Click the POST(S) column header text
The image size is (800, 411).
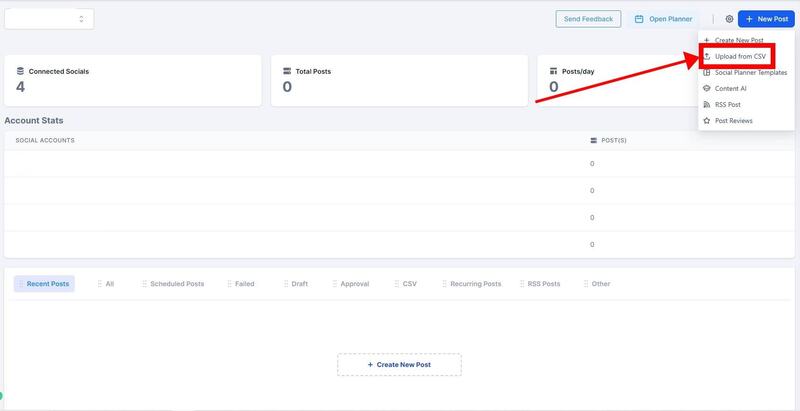click(x=614, y=140)
